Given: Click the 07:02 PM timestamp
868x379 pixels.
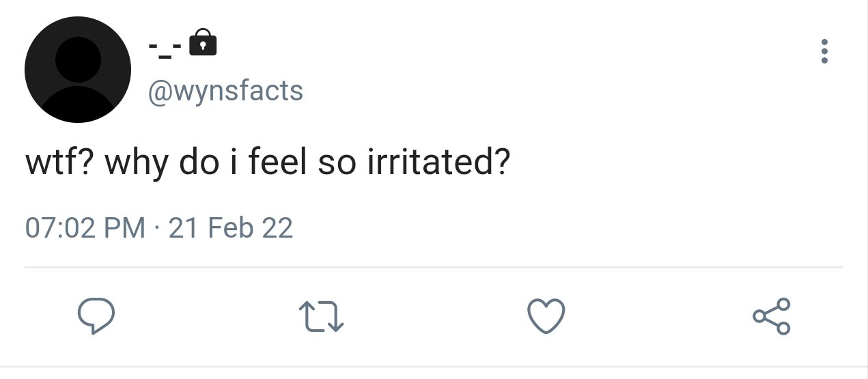Looking at the screenshot, I should [x=85, y=227].
